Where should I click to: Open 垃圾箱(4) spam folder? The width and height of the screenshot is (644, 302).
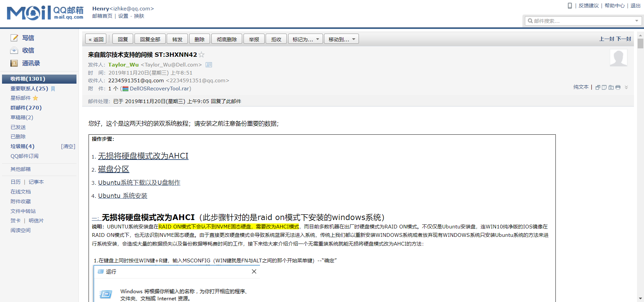(22, 146)
